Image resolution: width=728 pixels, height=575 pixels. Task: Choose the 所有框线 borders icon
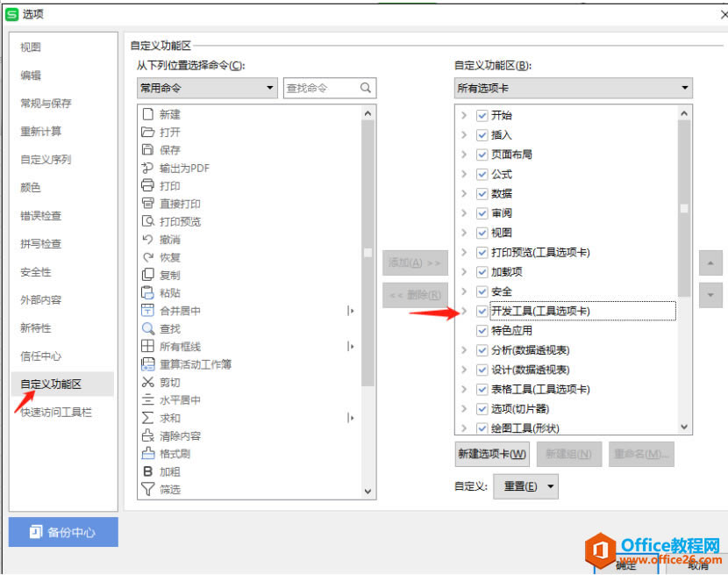pos(147,346)
